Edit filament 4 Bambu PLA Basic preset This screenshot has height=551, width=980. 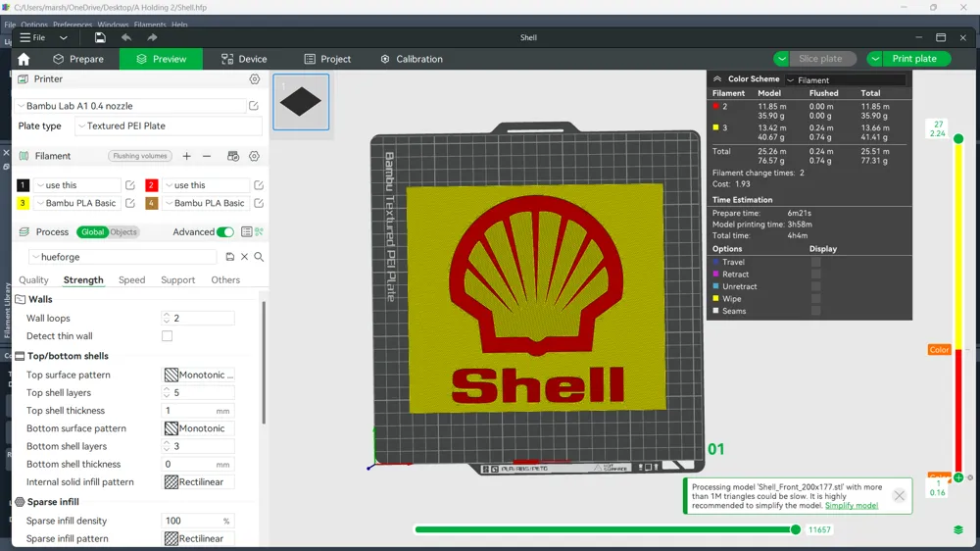(x=259, y=203)
